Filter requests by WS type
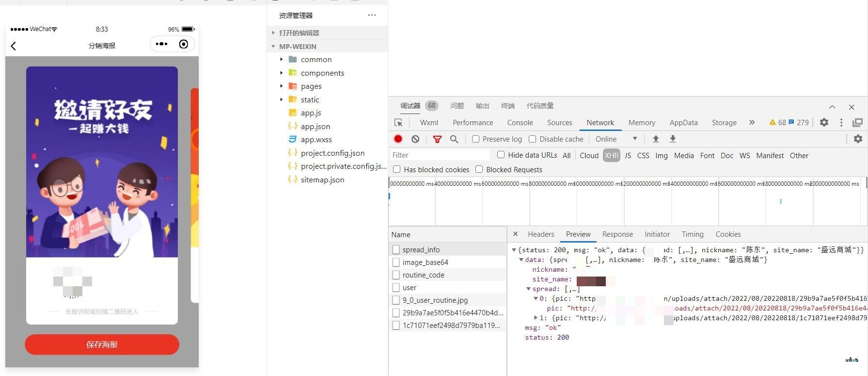868x376 pixels. 744,155
